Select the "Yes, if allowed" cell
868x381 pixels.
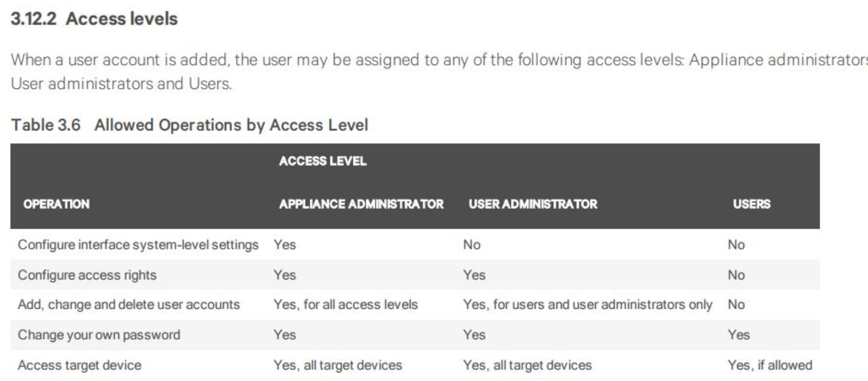(769, 365)
